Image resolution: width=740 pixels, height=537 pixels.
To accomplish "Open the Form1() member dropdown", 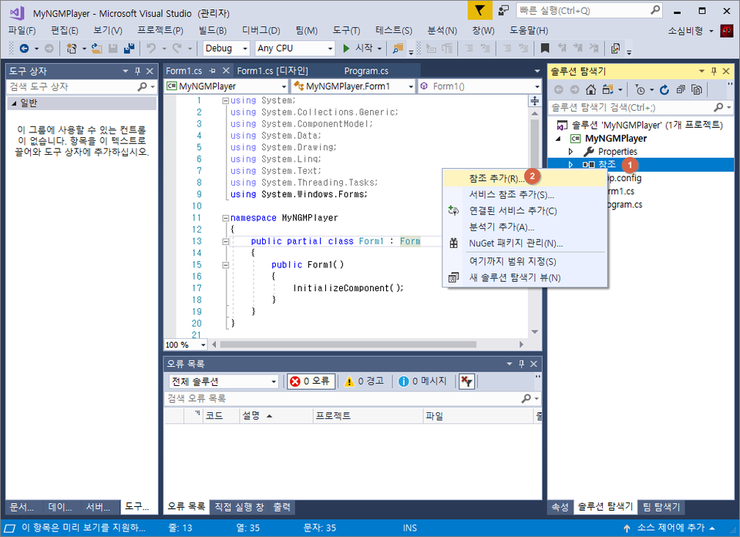I will tap(479, 86).
